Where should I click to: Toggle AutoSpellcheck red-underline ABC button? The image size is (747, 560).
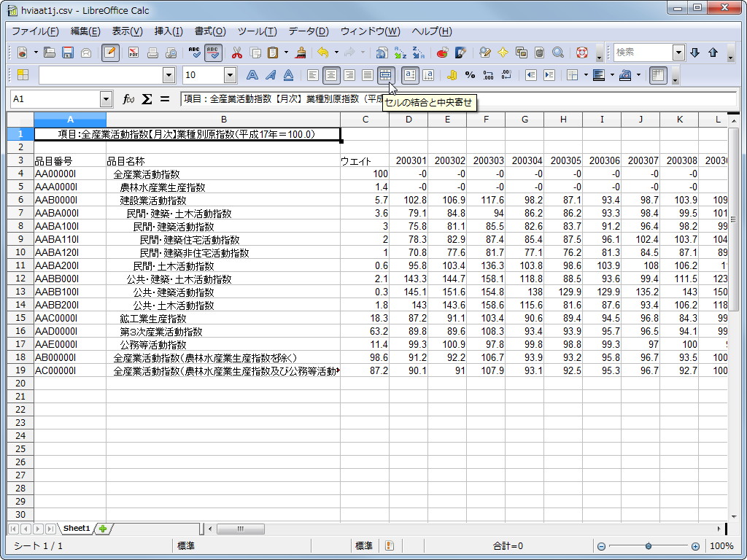pos(213,52)
